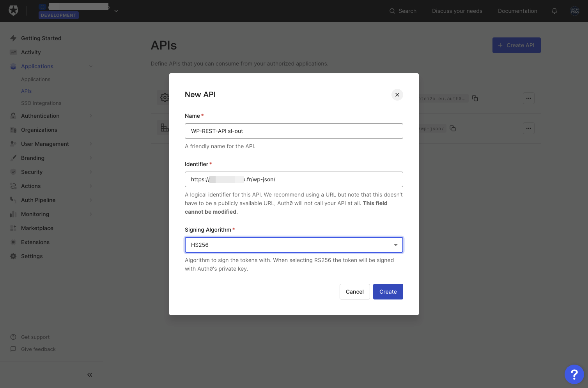Viewport: 588px width, 388px height.
Task: Click the Auth0 shield logo
Action: [x=14, y=11]
